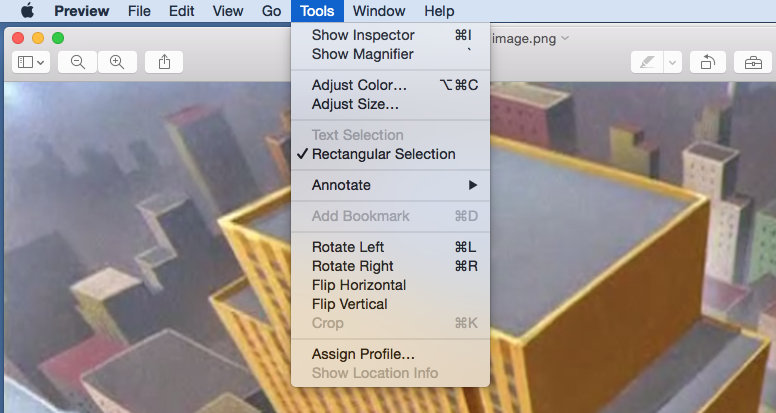Image resolution: width=776 pixels, height=413 pixels.
Task: Open the View menu in menu bar
Action: click(228, 11)
